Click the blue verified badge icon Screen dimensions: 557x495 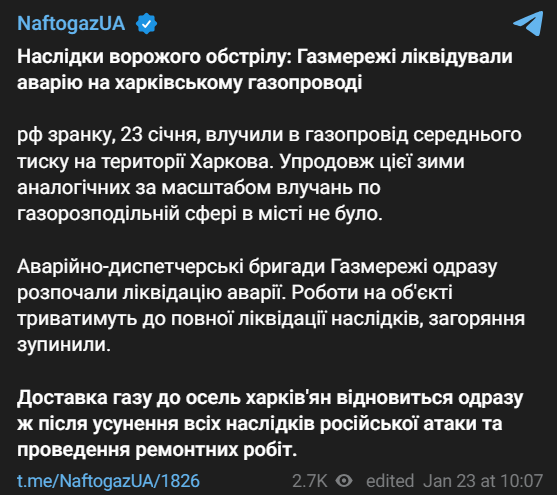[146, 24]
